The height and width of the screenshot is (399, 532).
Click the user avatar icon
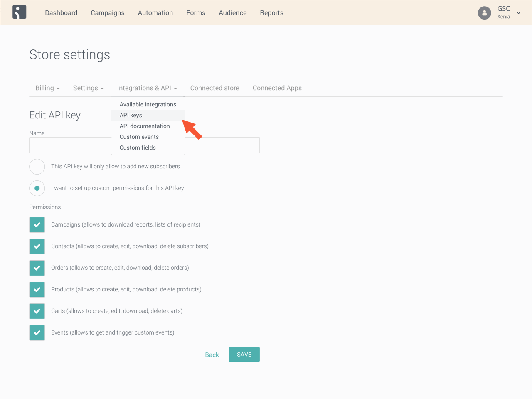pos(484,13)
